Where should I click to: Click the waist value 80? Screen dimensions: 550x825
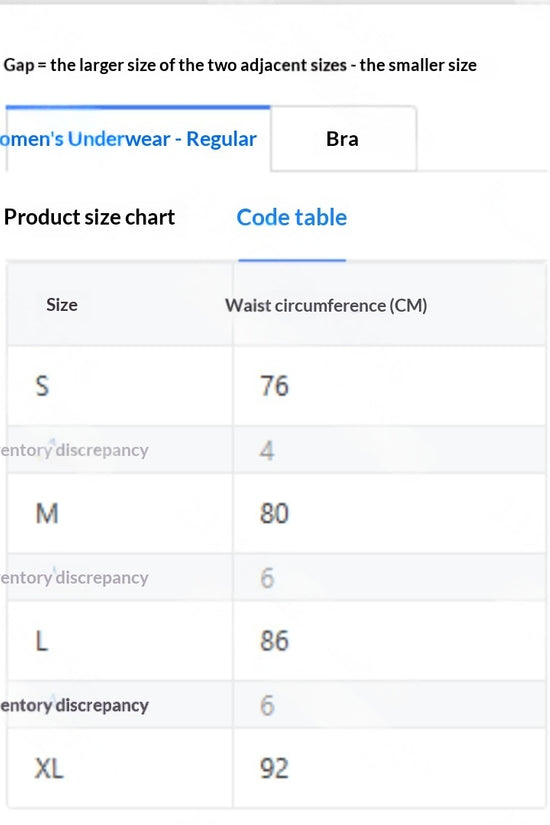coord(274,514)
